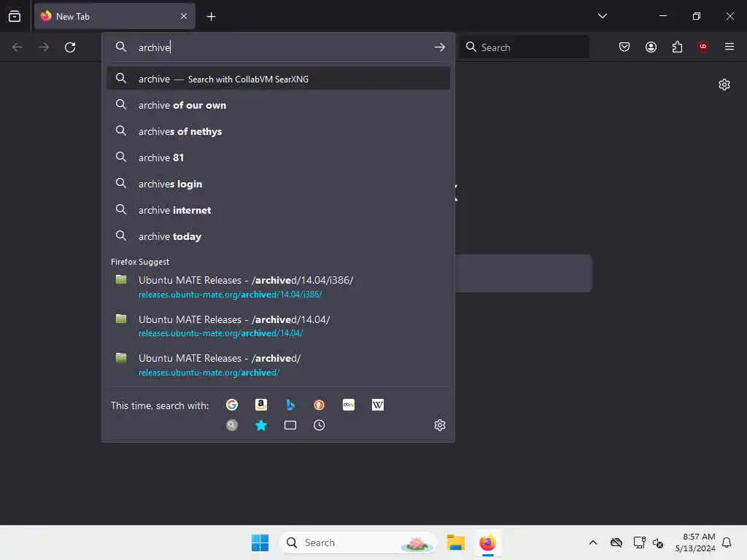
Task: Click the OneDrive cloud tray icon
Action: click(616, 542)
